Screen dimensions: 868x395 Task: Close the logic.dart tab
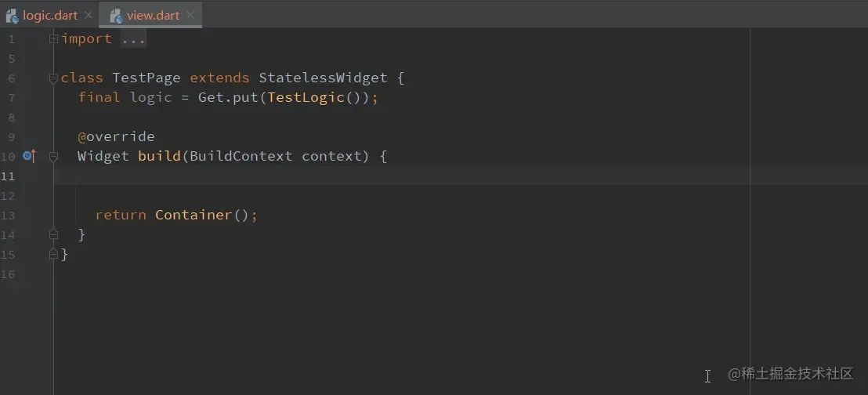89,16
